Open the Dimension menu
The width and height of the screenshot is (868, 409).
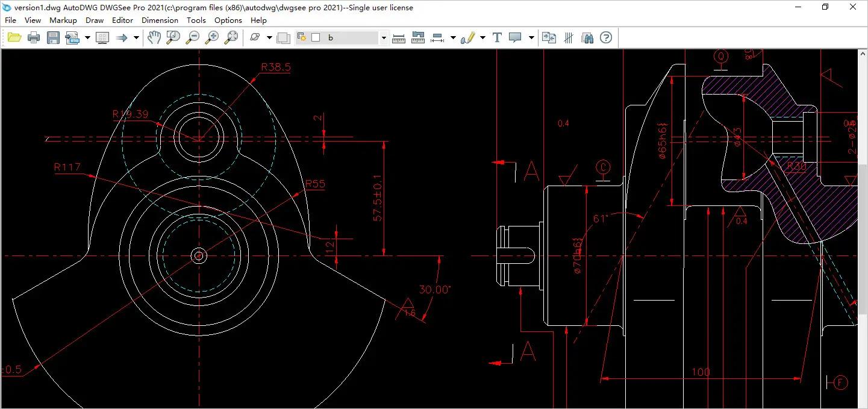[160, 20]
